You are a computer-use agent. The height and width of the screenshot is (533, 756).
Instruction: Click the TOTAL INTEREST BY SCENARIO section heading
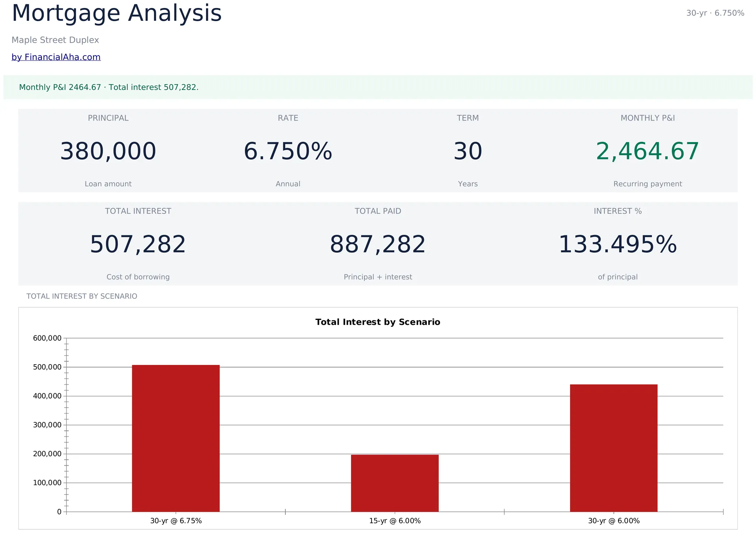tap(82, 296)
